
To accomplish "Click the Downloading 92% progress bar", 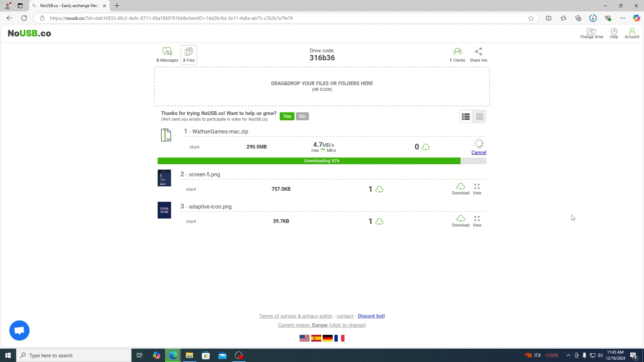I will coord(322,161).
